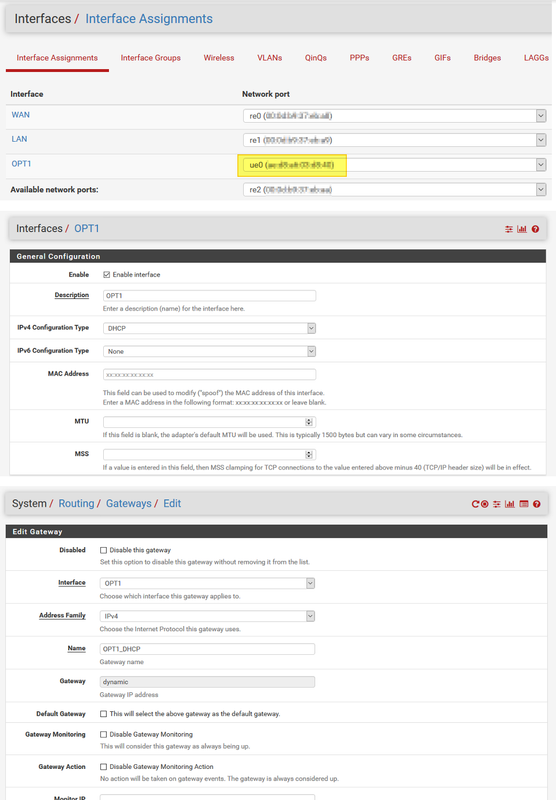The image size is (556, 800).
Task: Click into the MTU input field
Action: coord(204,422)
